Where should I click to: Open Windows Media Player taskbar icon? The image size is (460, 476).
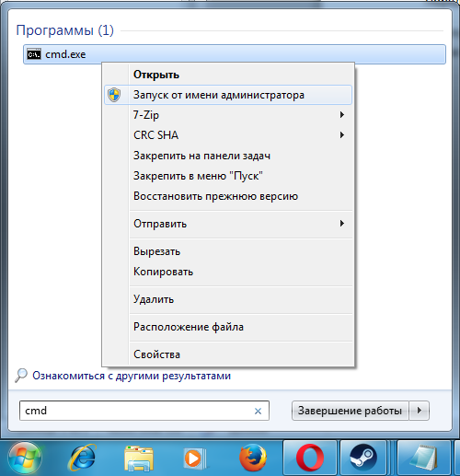tap(195, 459)
